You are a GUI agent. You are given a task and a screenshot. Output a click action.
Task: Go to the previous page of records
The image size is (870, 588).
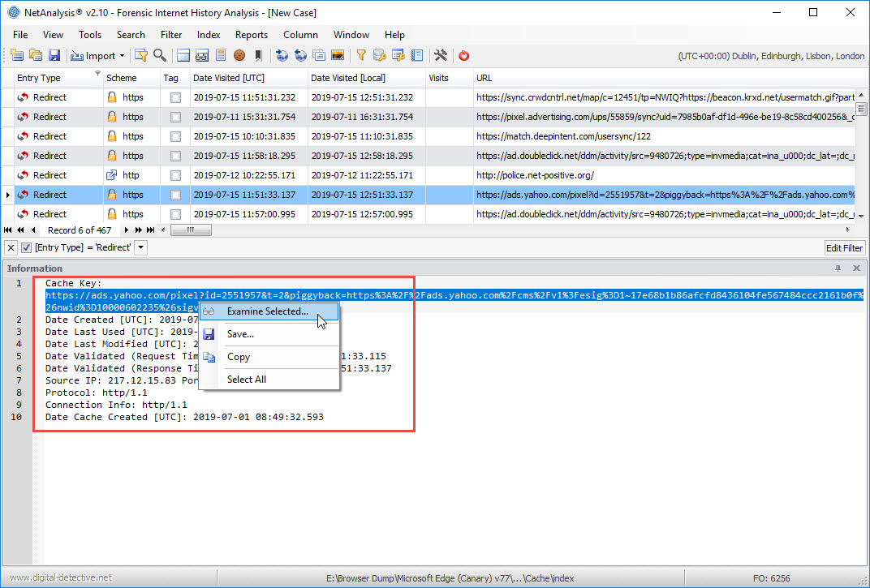[20, 230]
